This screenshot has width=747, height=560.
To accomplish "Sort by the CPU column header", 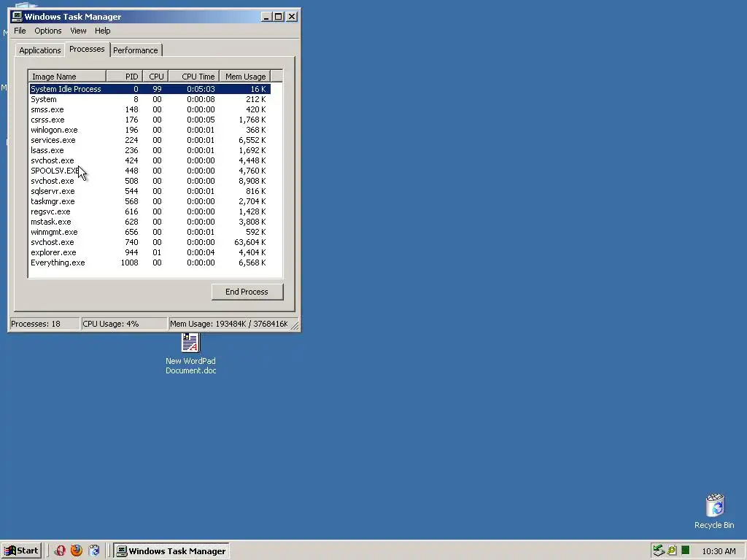I will pyautogui.click(x=155, y=76).
